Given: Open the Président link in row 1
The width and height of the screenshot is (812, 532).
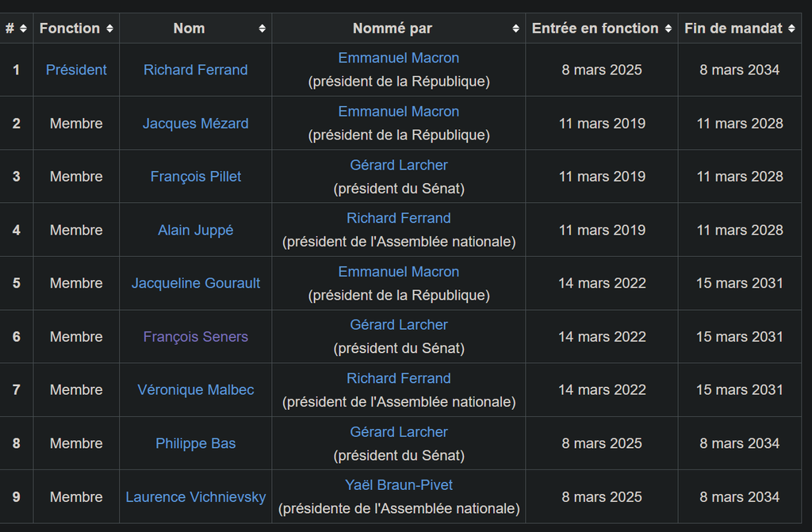Looking at the screenshot, I should (x=76, y=70).
